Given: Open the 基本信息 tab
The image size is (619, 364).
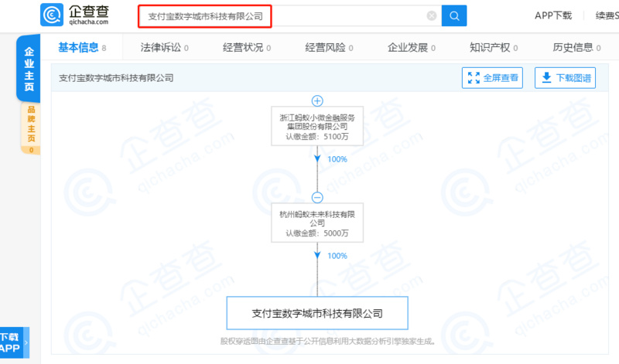Looking at the screenshot, I should pyautogui.click(x=82, y=48).
